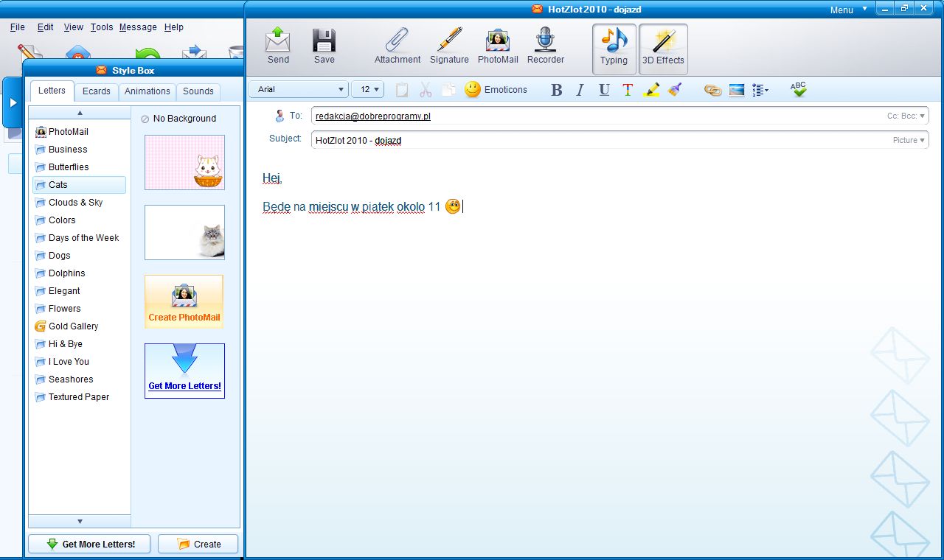Image resolution: width=944 pixels, height=560 pixels.
Task: Open View menu in main window
Action: 74,27
